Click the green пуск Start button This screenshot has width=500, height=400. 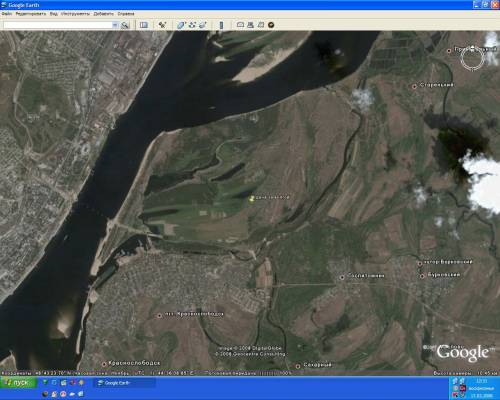(x=18, y=383)
